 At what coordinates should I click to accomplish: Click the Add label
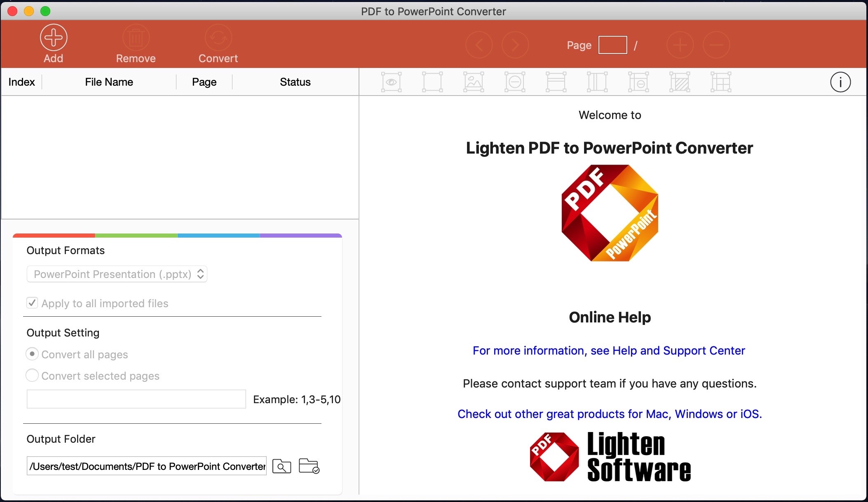54,58
